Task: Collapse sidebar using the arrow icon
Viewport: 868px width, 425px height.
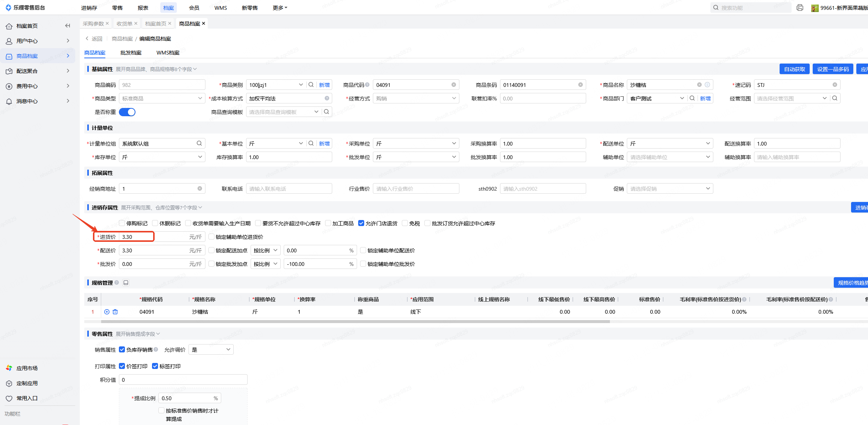Action: point(68,26)
